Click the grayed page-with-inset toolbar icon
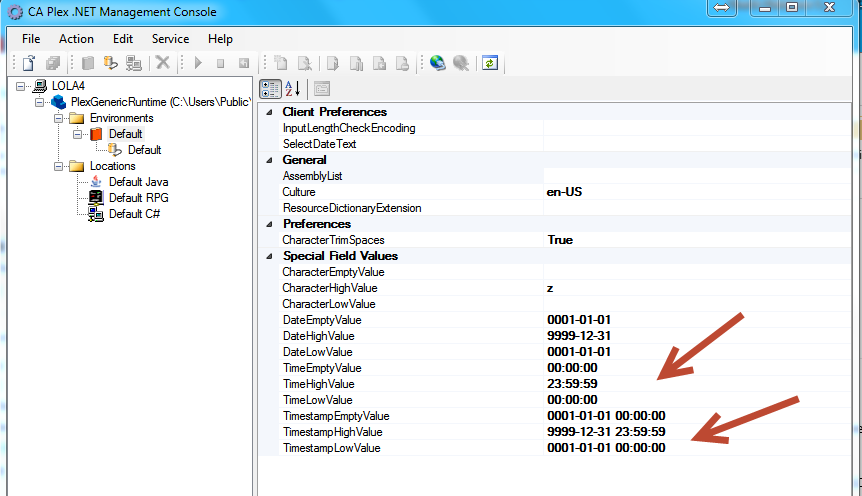This screenshot has width=862, height=496. click(x=379, y=63)
